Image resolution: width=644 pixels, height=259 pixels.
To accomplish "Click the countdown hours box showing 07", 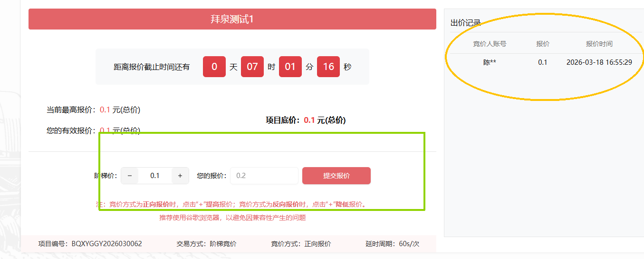I will coord(252,67).
